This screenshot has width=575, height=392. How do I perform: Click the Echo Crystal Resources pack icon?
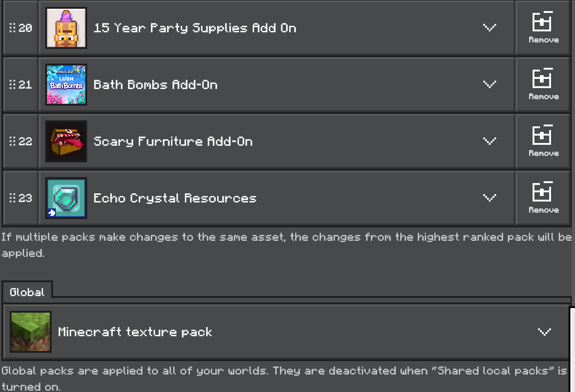[66, 198]
